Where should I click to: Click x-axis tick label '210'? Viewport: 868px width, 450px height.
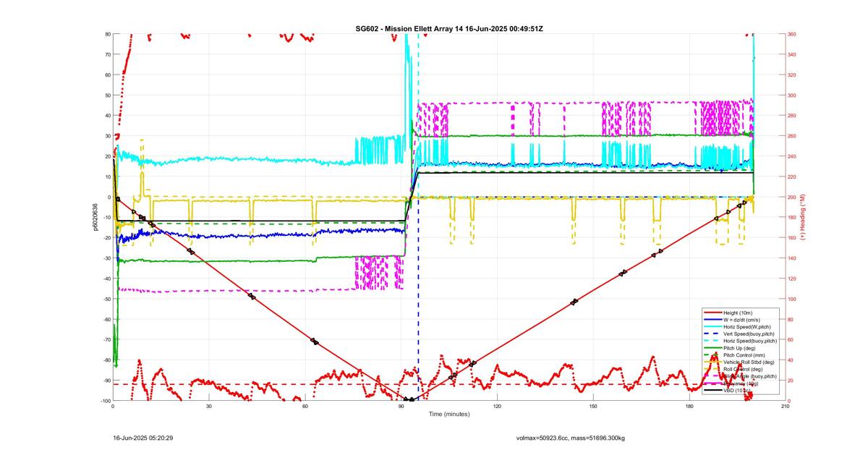point(785,407)
